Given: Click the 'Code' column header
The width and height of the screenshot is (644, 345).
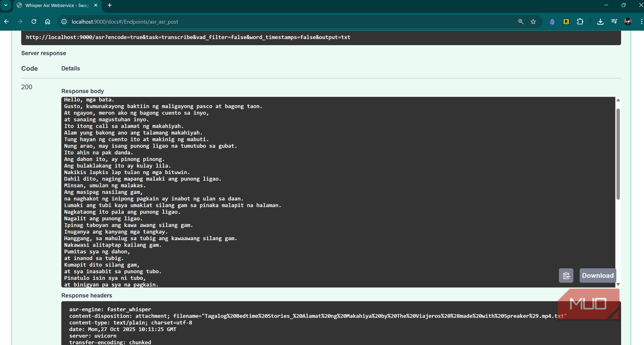Looking at the screenshot, I should (x=30, y=69).
